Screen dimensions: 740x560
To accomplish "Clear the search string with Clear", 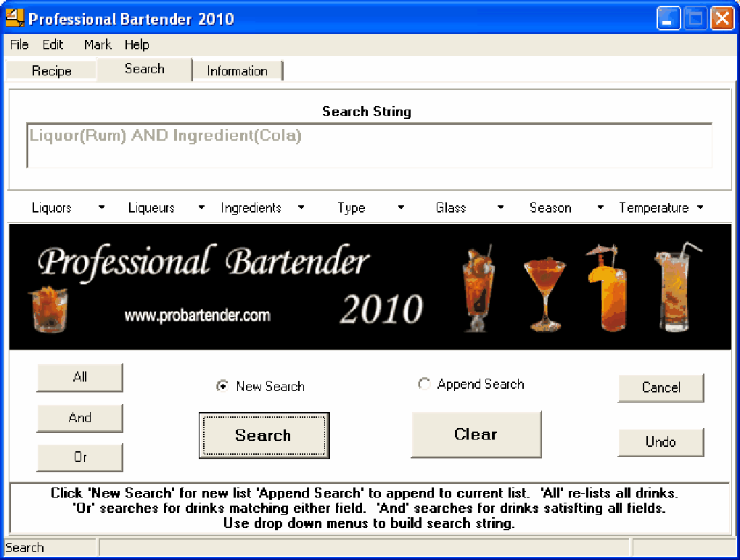I will [x=476, y=435].
